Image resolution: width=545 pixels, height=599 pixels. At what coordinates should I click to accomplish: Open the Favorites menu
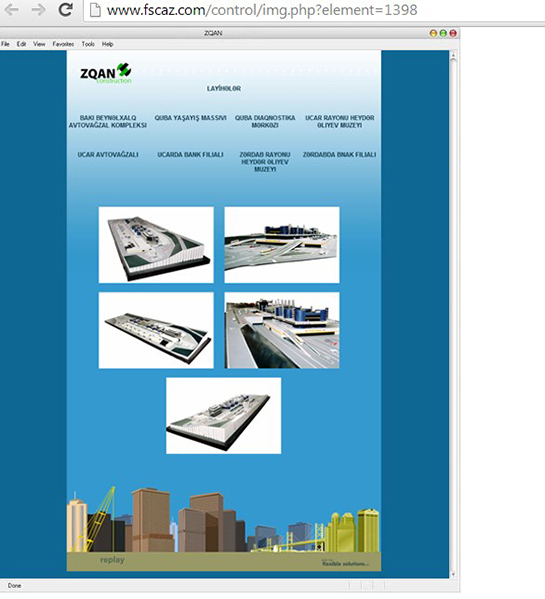click(63, 44)
